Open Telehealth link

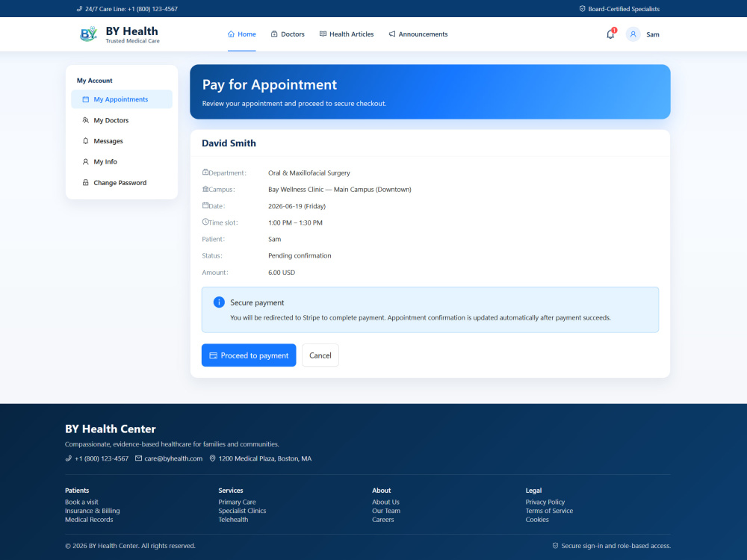click(233, 520)
